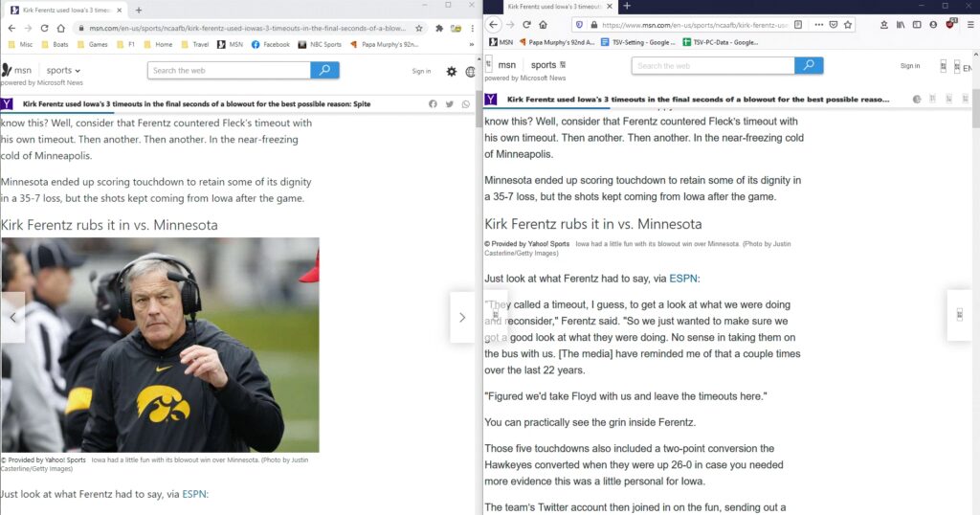Click the Firefox Search the web field
The height and width of the screenshot is (515, 980).
[x=712, y=66]
